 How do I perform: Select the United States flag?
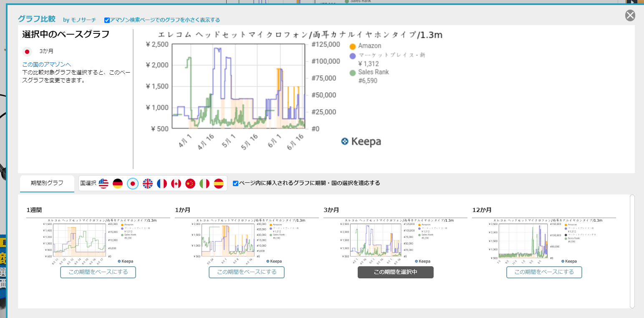click(104, 184)
